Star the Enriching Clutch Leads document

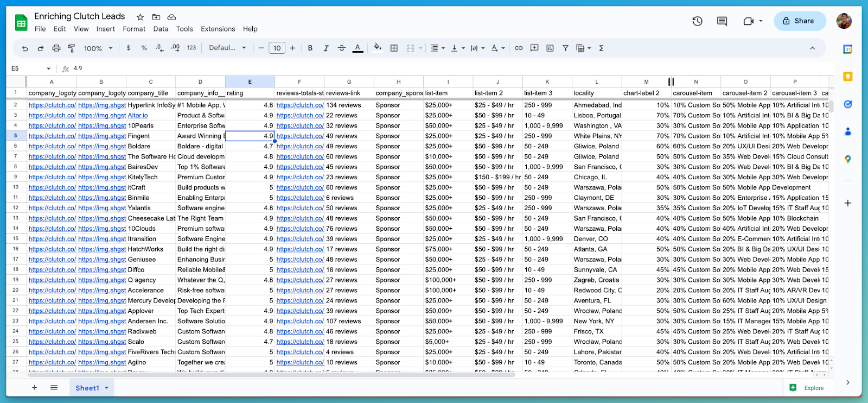(141, 17)
